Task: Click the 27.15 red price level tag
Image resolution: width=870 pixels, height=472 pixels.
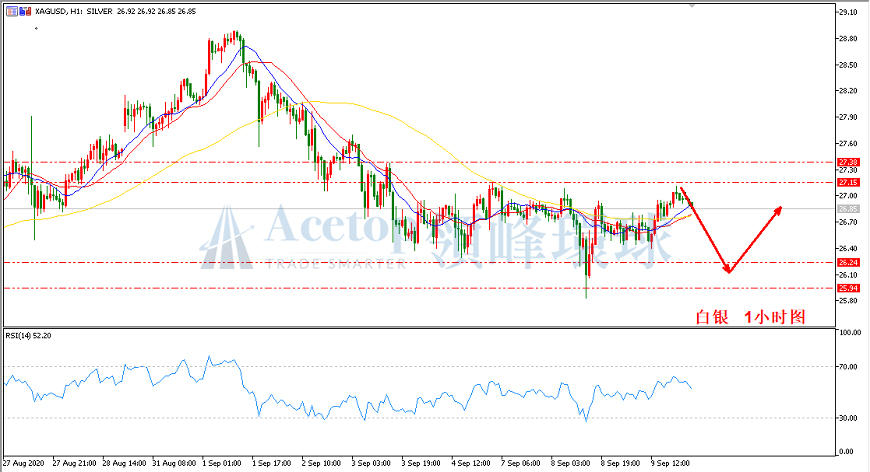Action: coord(848,182)
